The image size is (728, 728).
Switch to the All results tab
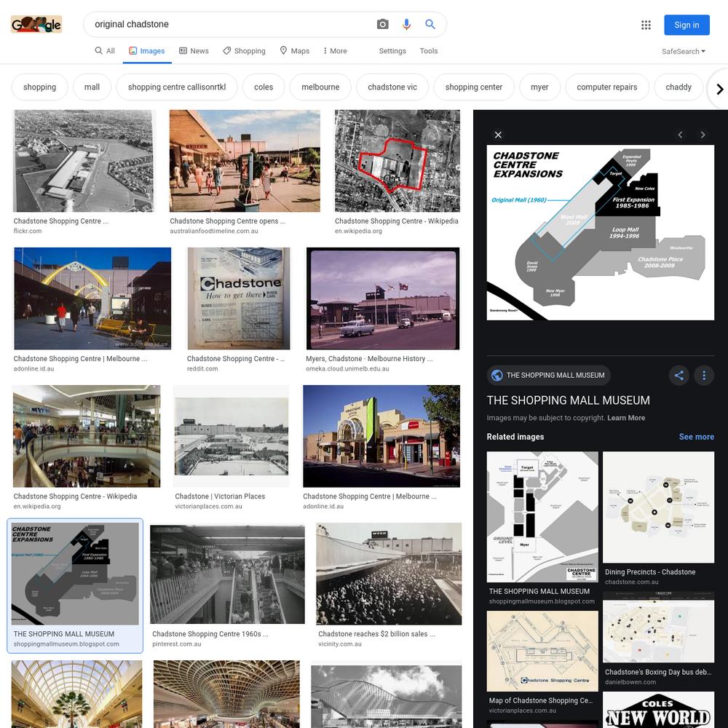(x=105, y=51)
